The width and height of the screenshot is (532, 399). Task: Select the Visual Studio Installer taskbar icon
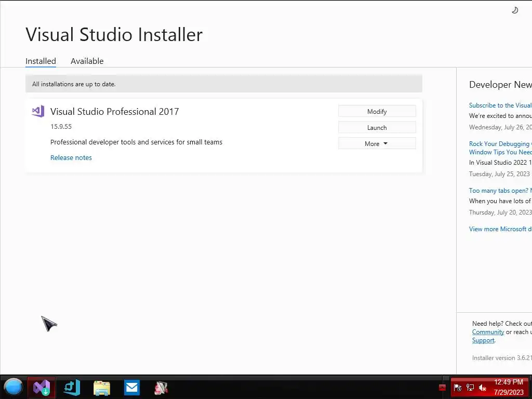pyautogui.click(x=42, y=388)
